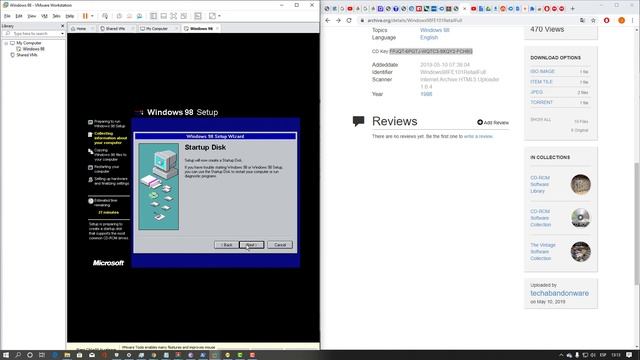
Task: Open the Chrome three-dot menu
Action: click(633, 20)
